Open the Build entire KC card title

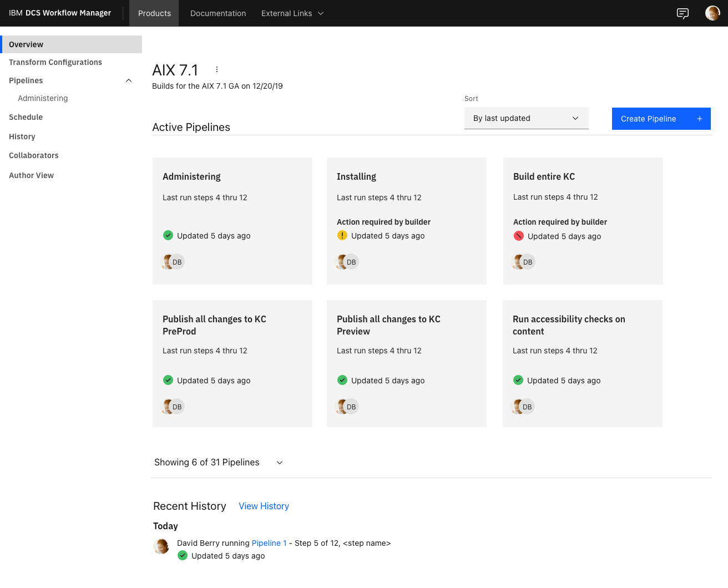click(x=544, y=176)
